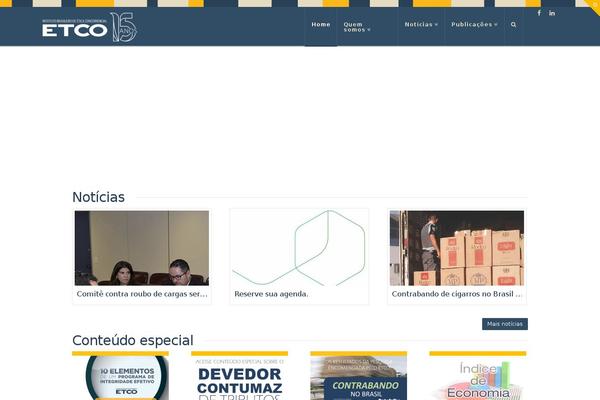This screenshot has height=400, width=600.
Task: Open the ETCO Facebook page icon
Action: click(539, 13)
